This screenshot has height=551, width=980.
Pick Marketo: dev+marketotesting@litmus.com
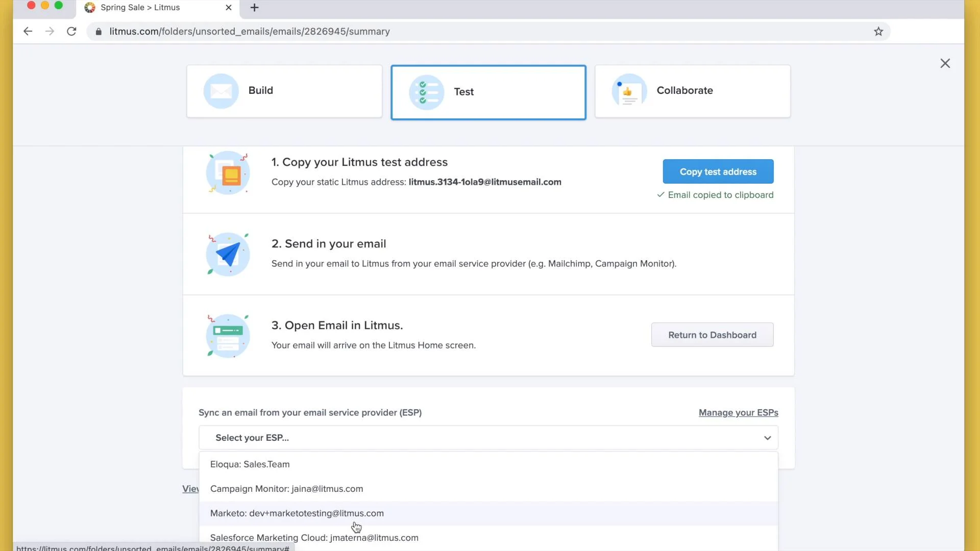coord(488,513)
